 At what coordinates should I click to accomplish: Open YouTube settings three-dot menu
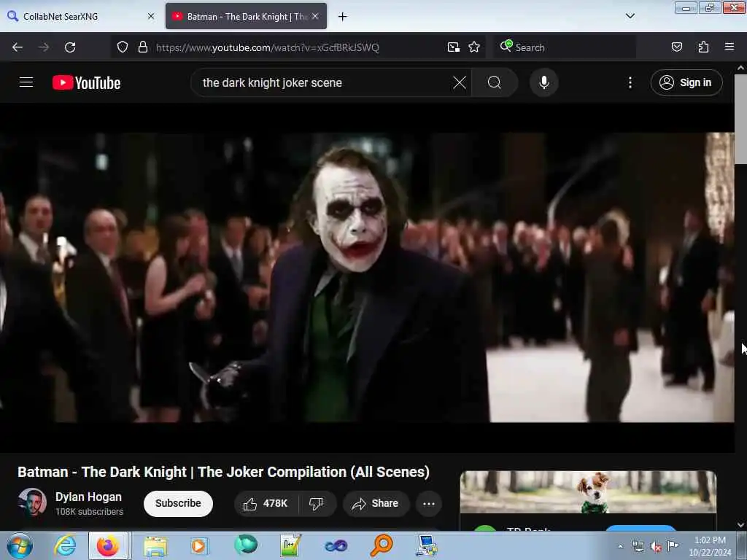[630, 82]
